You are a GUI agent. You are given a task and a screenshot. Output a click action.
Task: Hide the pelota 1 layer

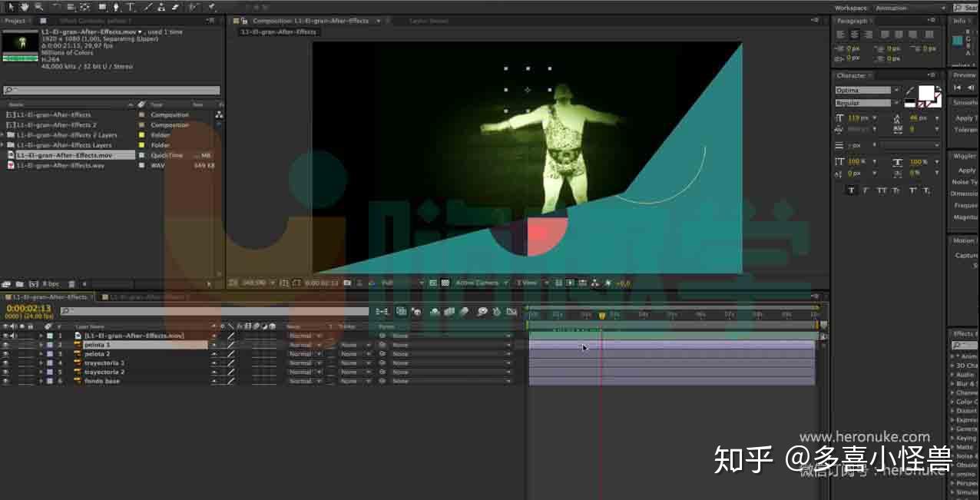click(x=5, y=345)
